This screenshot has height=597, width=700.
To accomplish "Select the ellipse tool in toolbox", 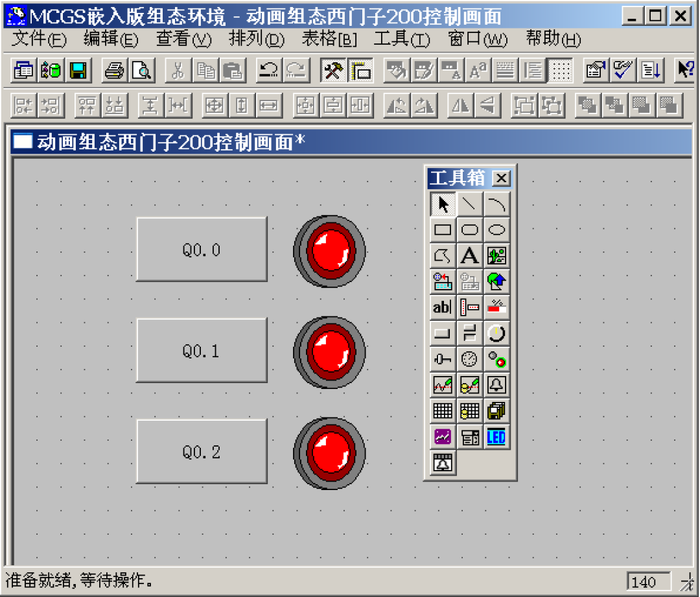I will click(x=496, y=230).
